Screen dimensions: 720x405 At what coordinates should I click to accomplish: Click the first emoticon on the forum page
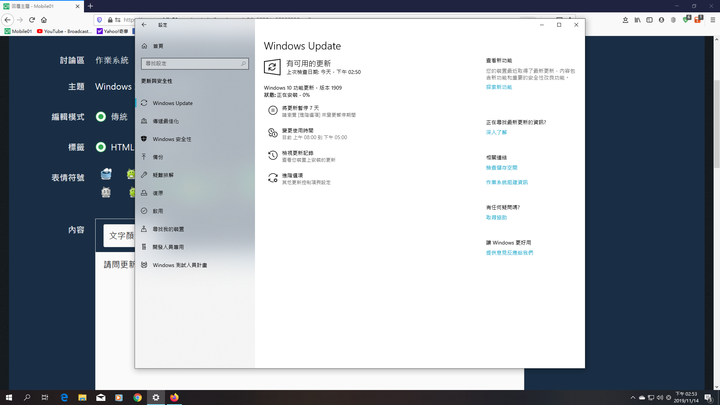pos(106,174)
